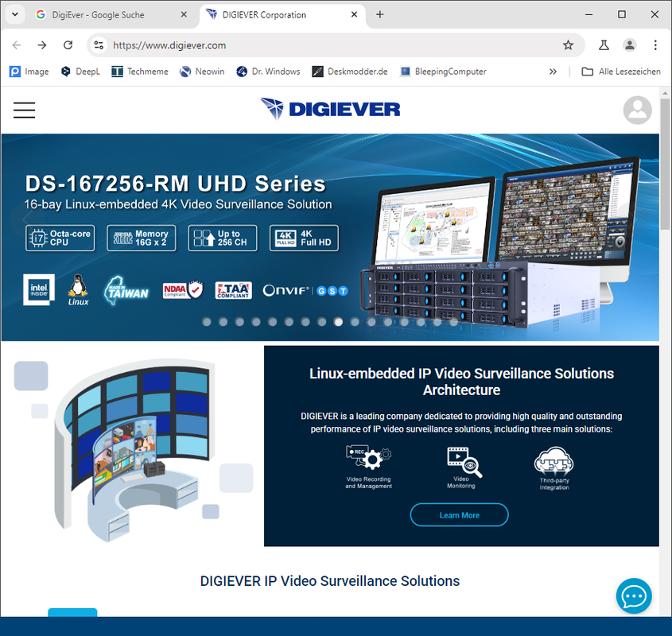Bookmark this page with the star icon
Screen dimensions: 672x636
pyautogui.click(x=568, y=45)
